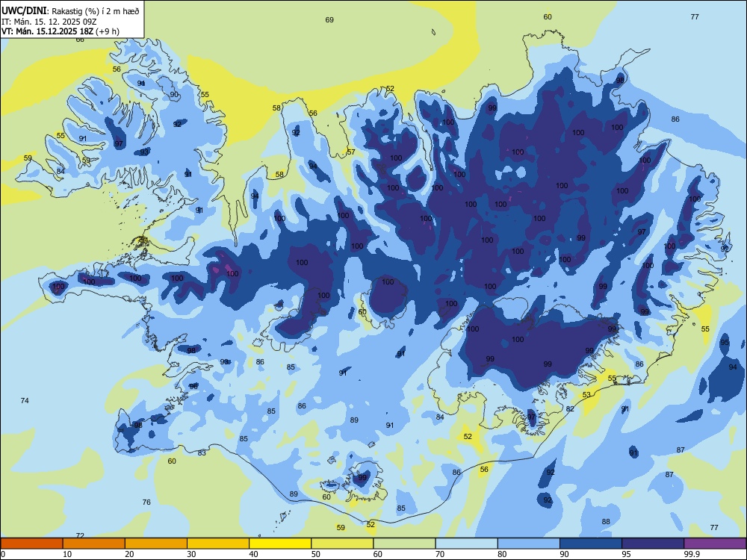The height and width of the screenshot is (560, 747).
Task: Click legend scale label '20'
Action: pos(129,554)
